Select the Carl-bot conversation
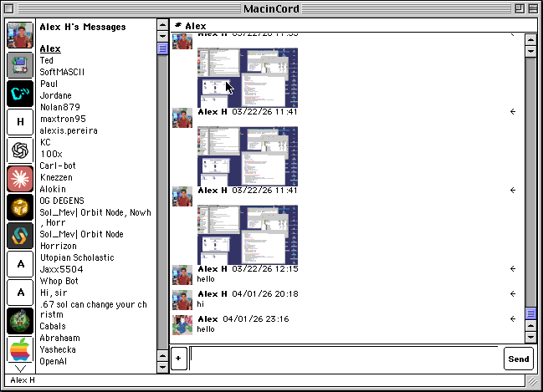Screen dimensions: 543x392 pyautogui.click(x=58, y=165)
